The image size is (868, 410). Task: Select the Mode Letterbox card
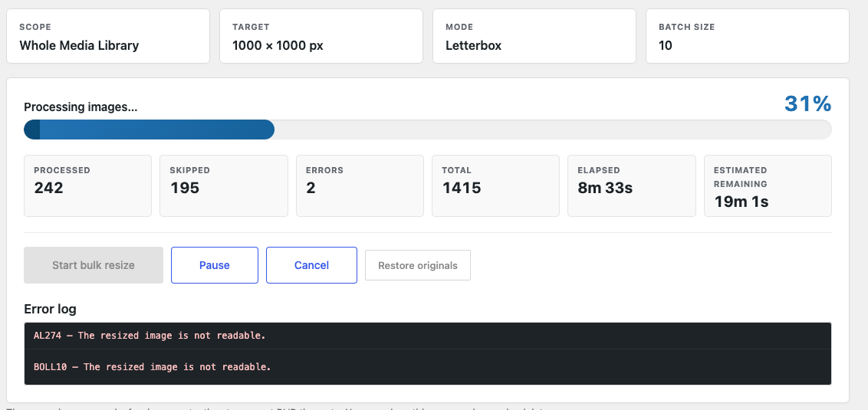coord(534,36)
